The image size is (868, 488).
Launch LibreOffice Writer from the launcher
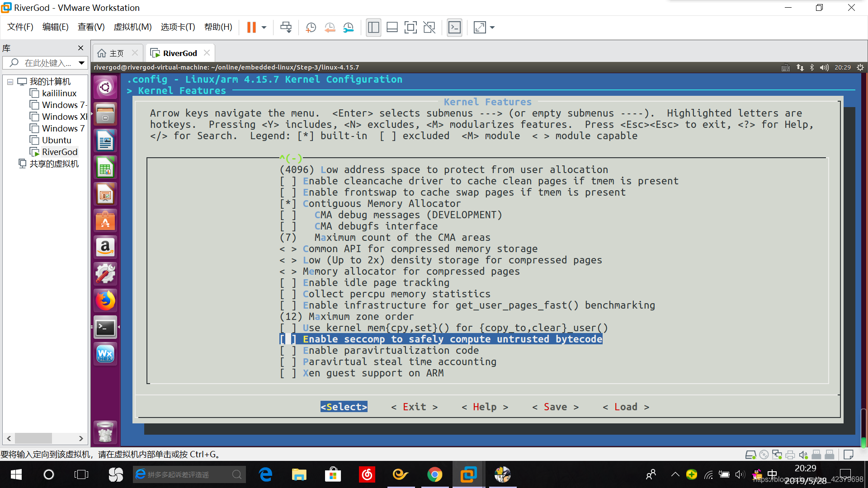pyautogui.click(x=105, y=141)
